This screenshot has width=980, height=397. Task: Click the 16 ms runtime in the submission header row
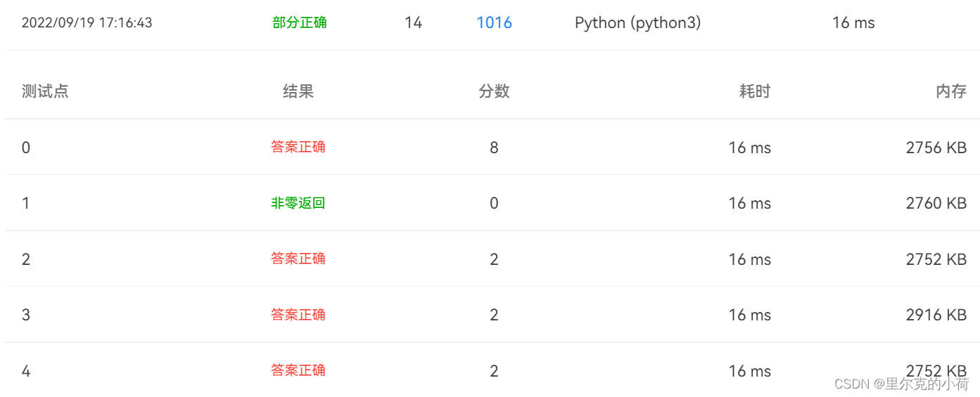tap(853, 22)
